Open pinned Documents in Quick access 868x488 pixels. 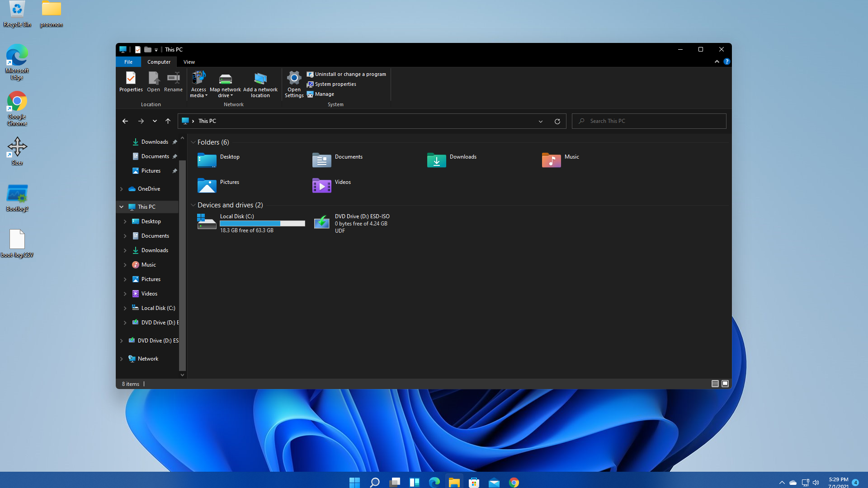point(154,156)
